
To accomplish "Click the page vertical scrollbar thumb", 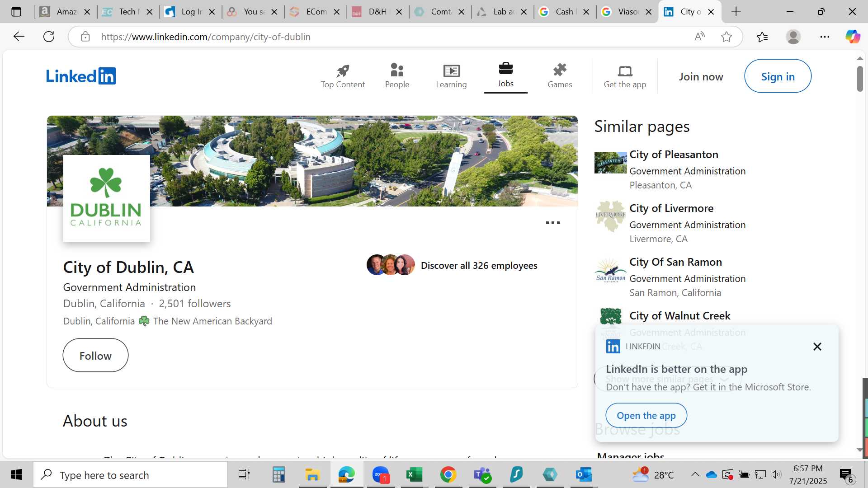I will 859,79.
